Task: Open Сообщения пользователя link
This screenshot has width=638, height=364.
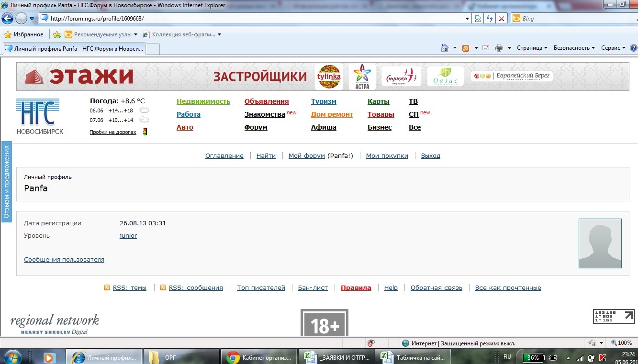Action: 64,259
